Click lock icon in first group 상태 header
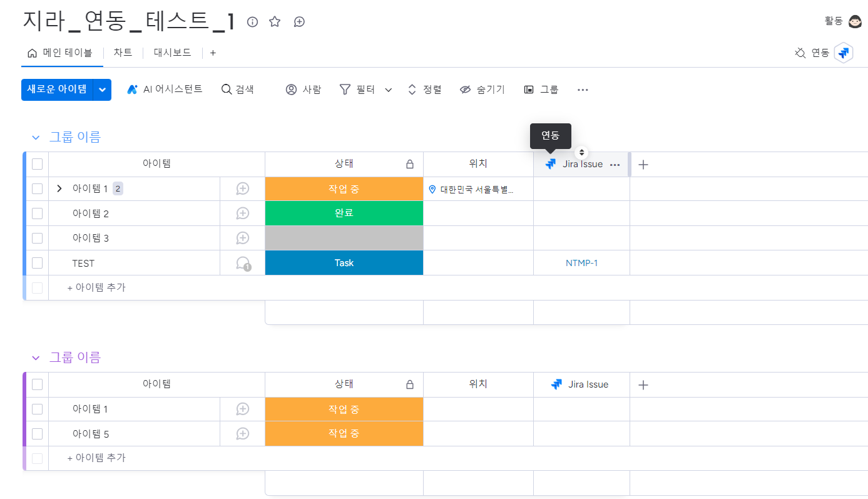The height and width of the screenshot is (499, 868). pos(410,164)
